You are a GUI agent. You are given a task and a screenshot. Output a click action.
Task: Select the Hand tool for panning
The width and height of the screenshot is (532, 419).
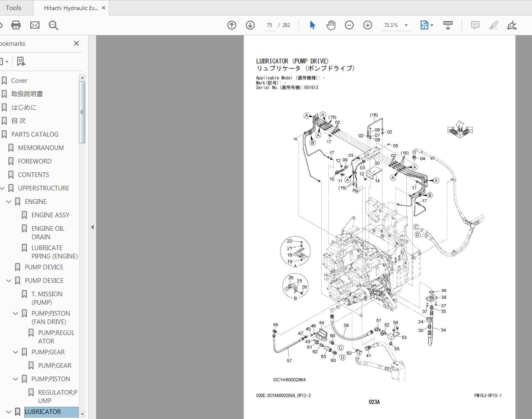[x=331, y=25]
